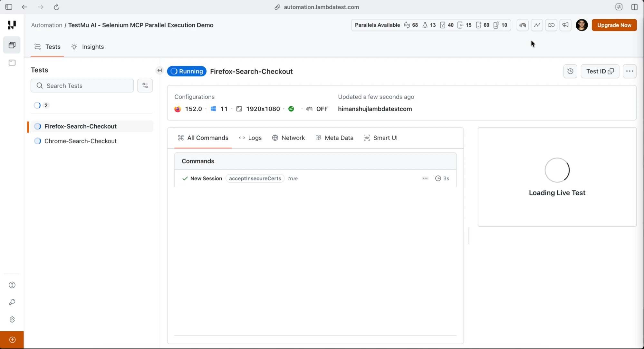
Task: Click the browser extension icon beside split view
Action: [619, 7]
